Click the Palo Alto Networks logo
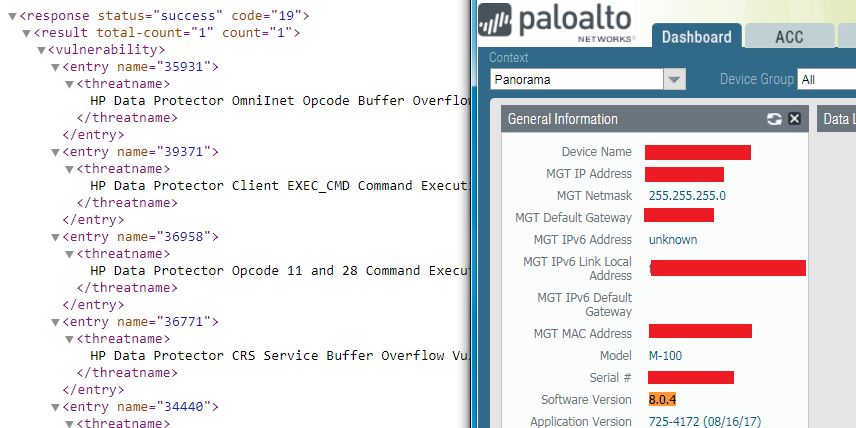856x428 pixels. (556, 22)
